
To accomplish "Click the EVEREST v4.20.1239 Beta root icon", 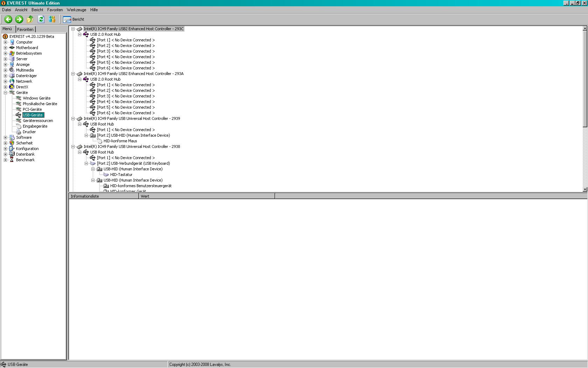I will coord(5,36).
